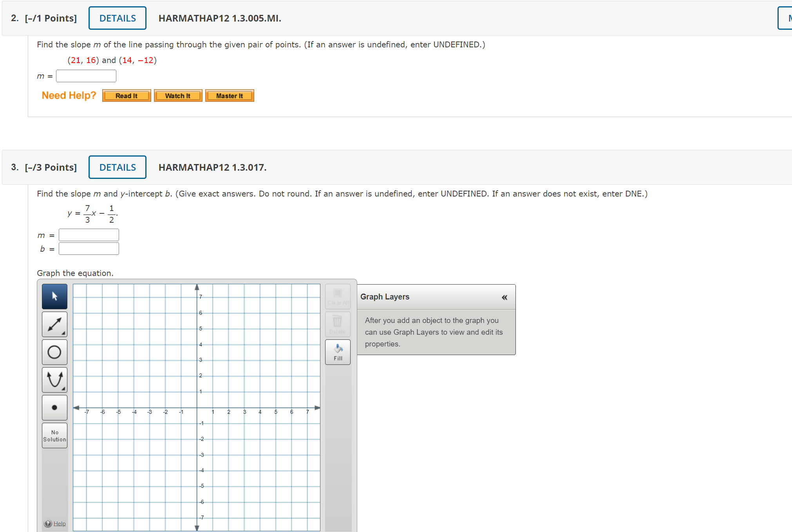This screenshot has width=792, height=532.
Task: Expand parabola tool variants via corner triangle
Action: pos(64,389)
